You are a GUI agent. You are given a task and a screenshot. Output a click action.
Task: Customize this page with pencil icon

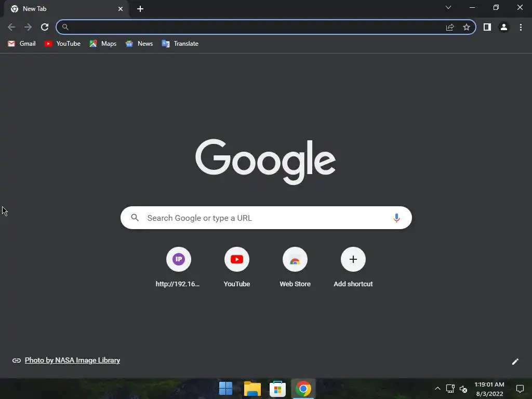[x=515, y=362]
